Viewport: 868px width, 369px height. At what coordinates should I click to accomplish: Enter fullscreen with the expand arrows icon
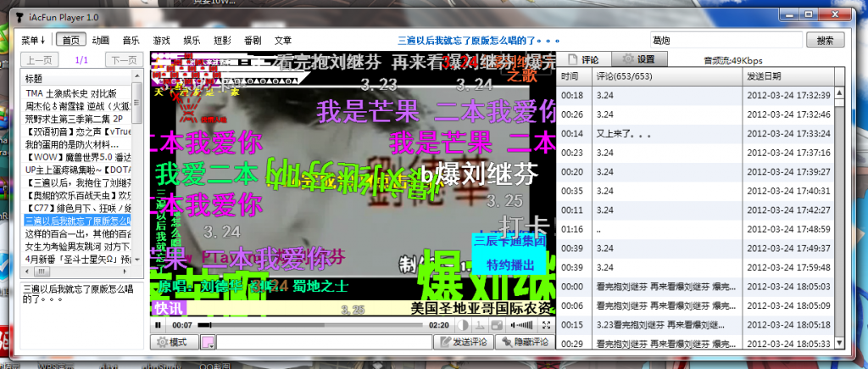tap(547, 325)
